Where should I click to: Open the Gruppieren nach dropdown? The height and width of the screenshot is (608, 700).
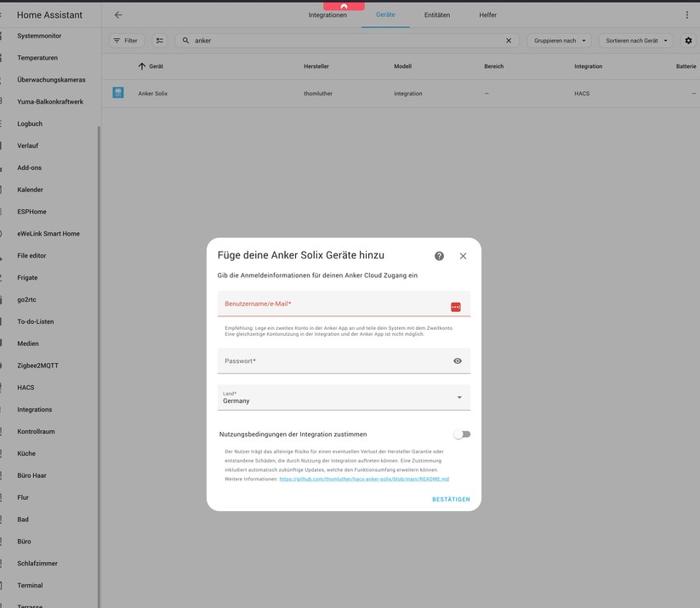tap(560, 41)
